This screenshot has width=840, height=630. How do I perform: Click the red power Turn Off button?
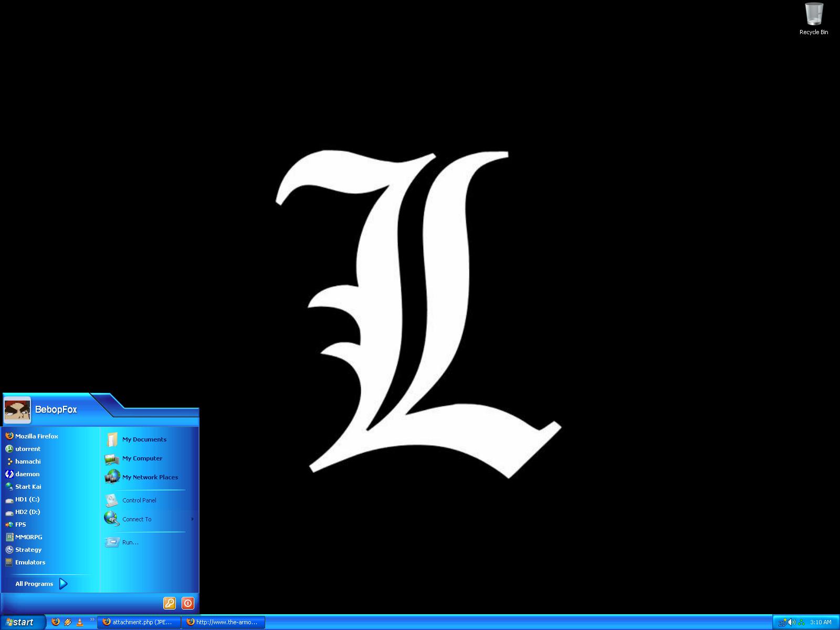tap(188, 603)
